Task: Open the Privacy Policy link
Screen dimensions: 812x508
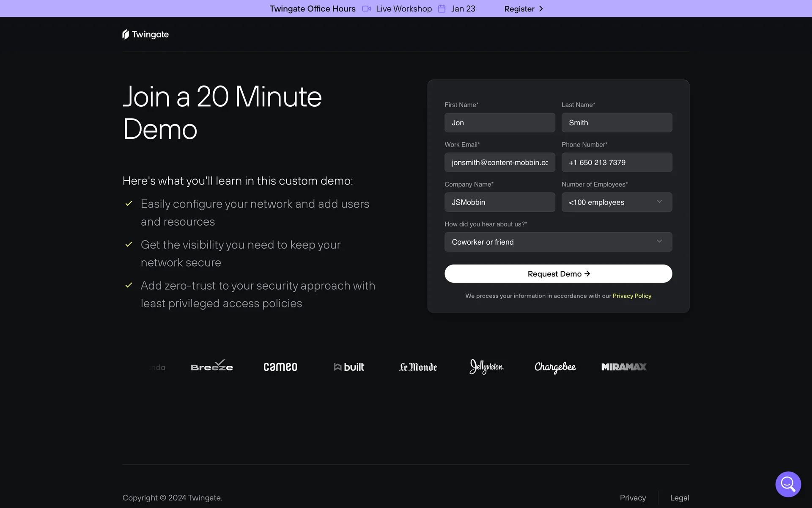Action: pos(632,296)
